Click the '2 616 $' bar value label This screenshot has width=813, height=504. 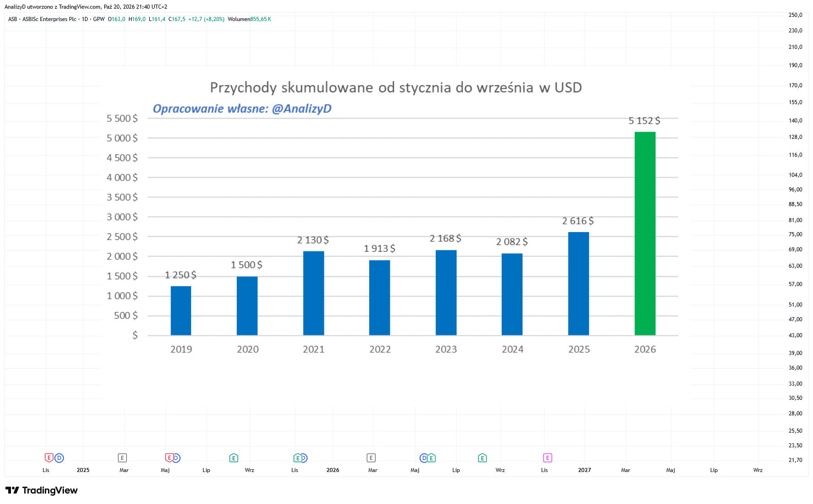point(578,221)
